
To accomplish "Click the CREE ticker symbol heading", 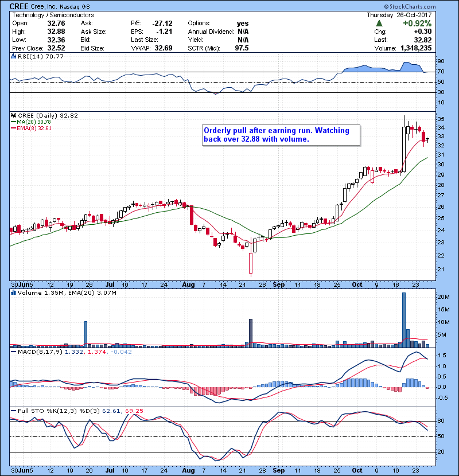I will coord(19,6).
